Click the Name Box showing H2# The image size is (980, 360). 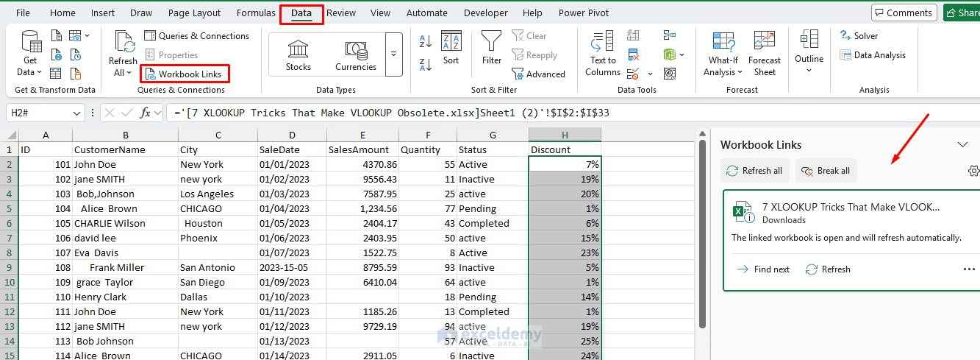38,113
